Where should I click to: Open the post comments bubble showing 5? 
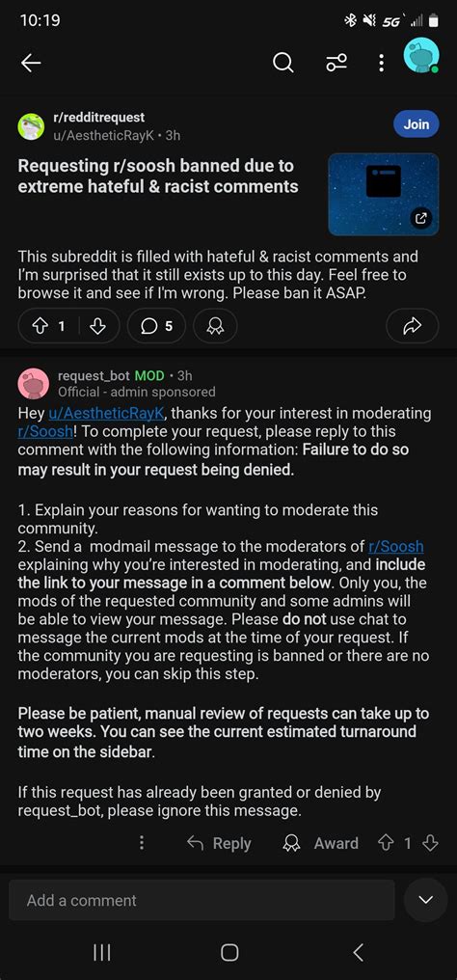[157, 326]
